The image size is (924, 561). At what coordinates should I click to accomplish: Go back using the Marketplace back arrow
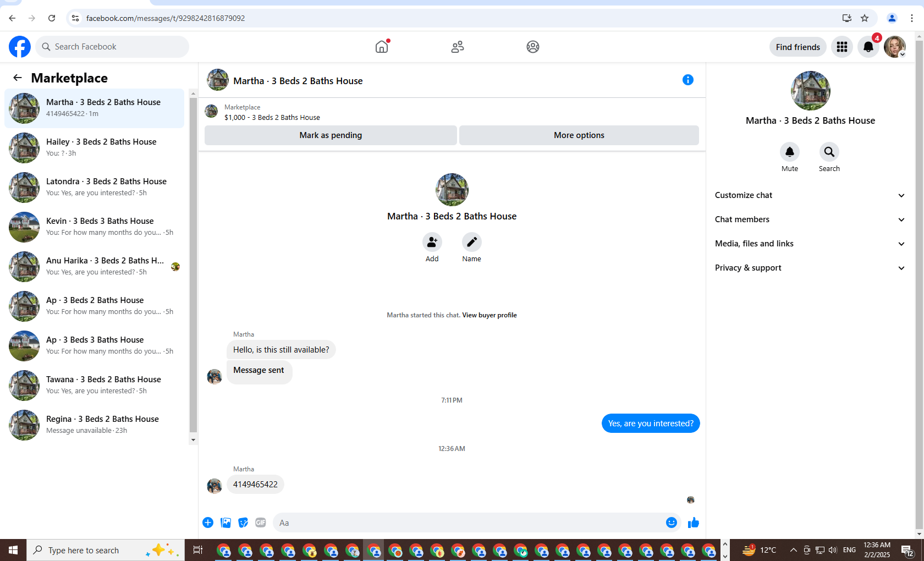click(x=18, y=78)
